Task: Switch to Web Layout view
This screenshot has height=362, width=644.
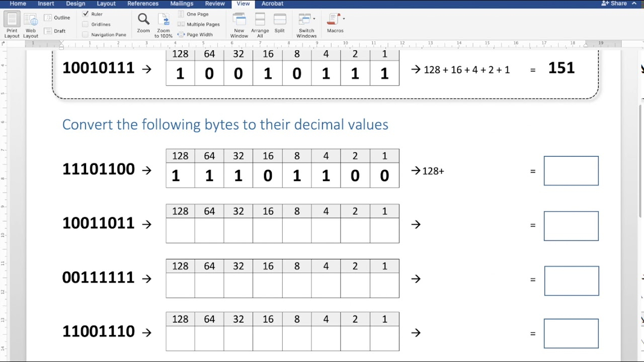Action: click(x=30, y=24)
